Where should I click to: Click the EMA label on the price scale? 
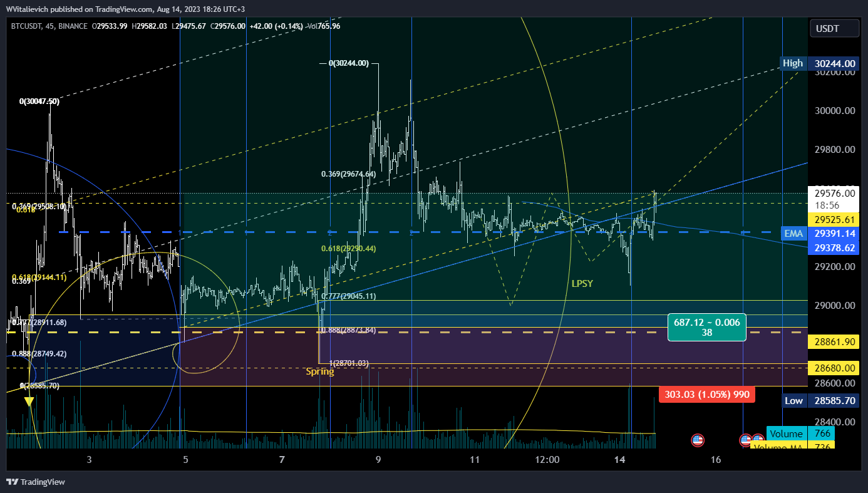click(x=793, y=233)
